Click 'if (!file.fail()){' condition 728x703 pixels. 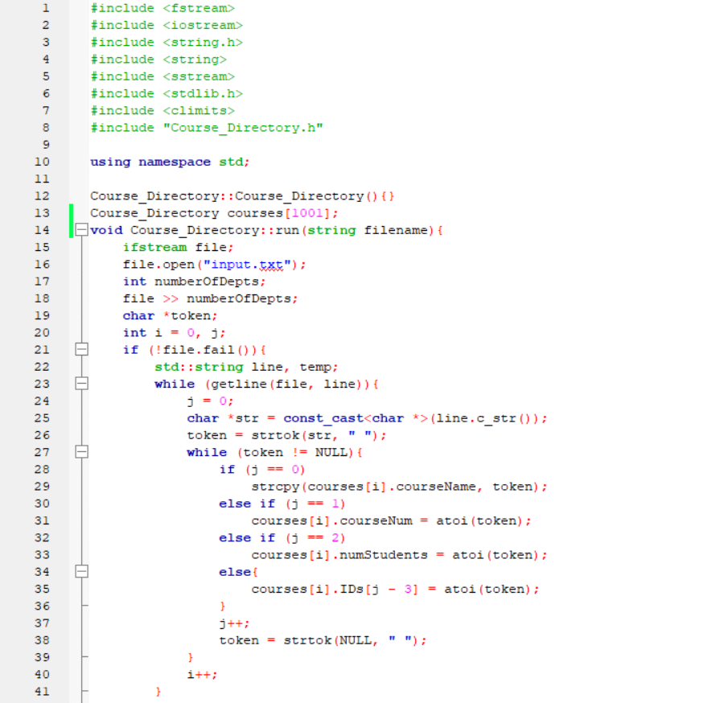(195, 350)
